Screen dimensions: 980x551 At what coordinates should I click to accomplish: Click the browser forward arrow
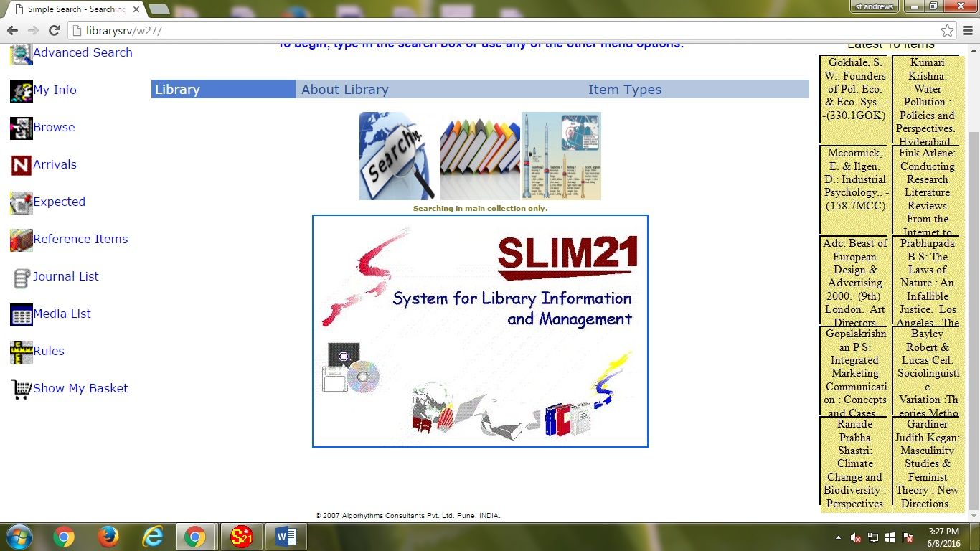click(33, 30)
